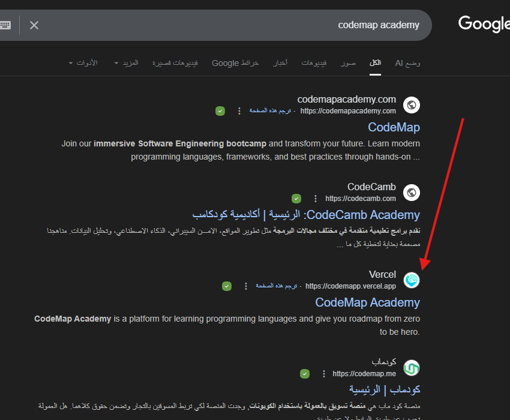The width and height of the screenshot is (510, 420).
Task: Open the فيديوهات قصيرة (Short videos) tab
Action: pos(175,63)
